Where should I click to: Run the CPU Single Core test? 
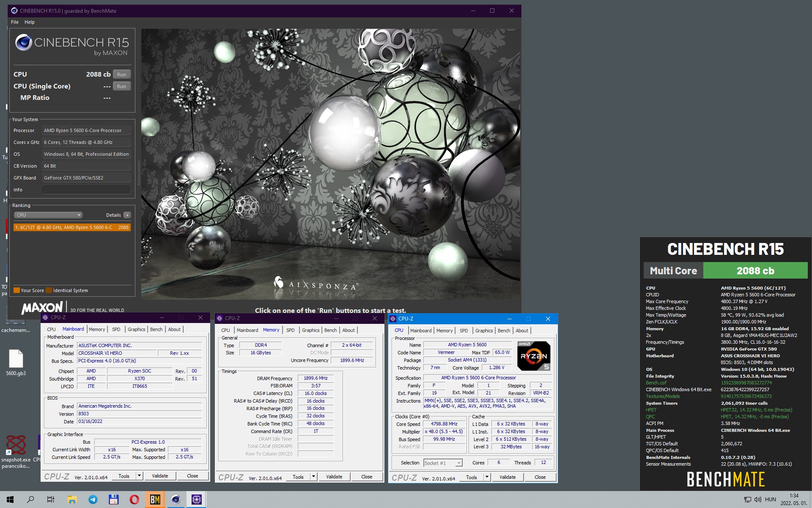click(x=122, y=86)
